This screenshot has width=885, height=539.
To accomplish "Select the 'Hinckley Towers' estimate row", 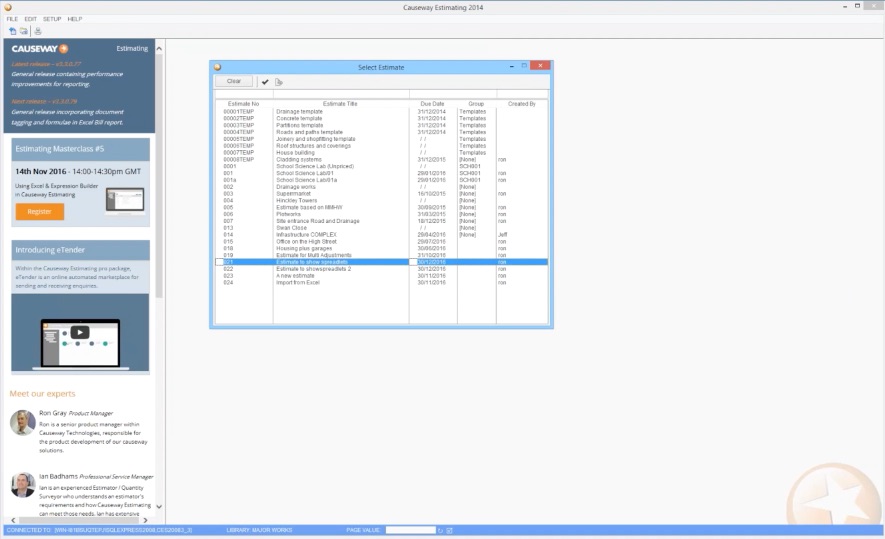I will coord(382,200).
